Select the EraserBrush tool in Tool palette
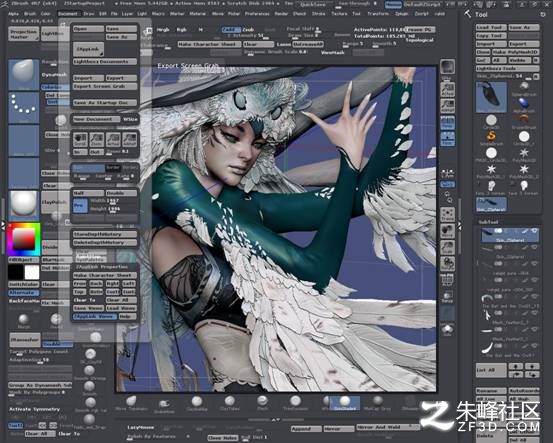553x443 pixels. [524, 121]
